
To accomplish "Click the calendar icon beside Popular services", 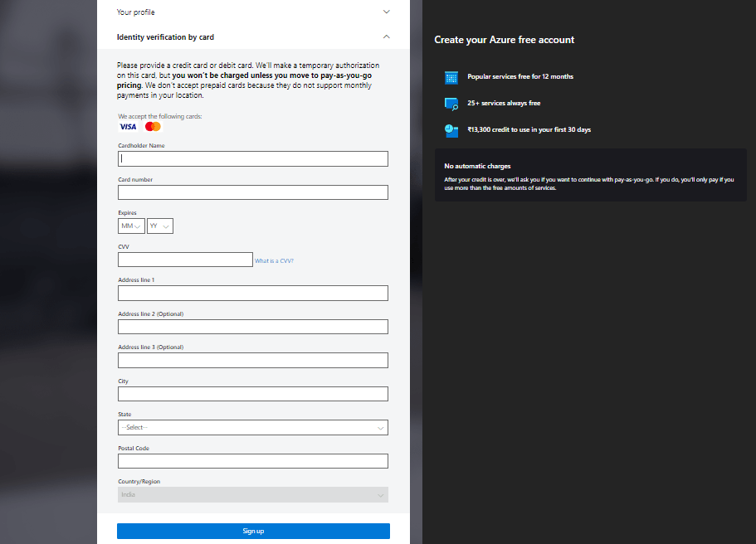I will click(x=451, y=77).
